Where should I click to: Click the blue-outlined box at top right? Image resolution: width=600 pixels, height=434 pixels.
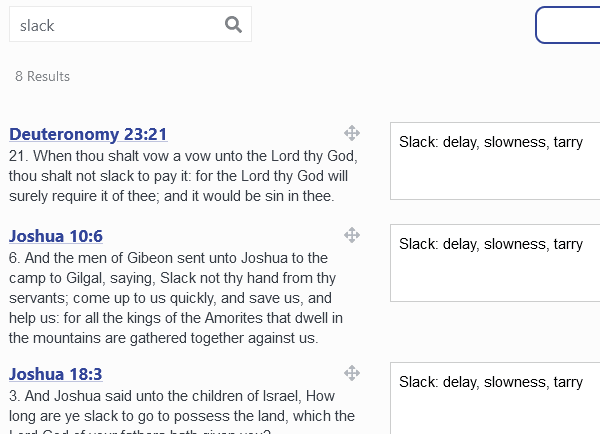point(568,25)
